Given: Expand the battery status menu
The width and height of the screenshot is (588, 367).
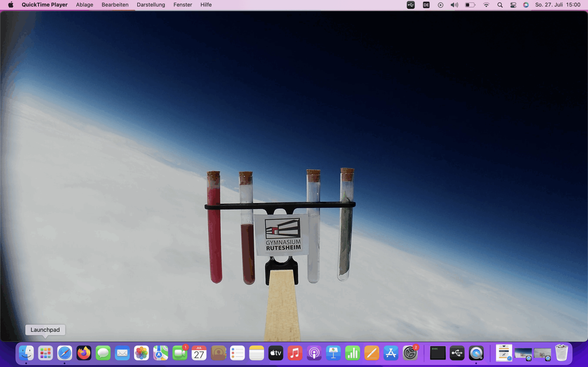Looking at the screenshot, I should (x=470, y=5).
